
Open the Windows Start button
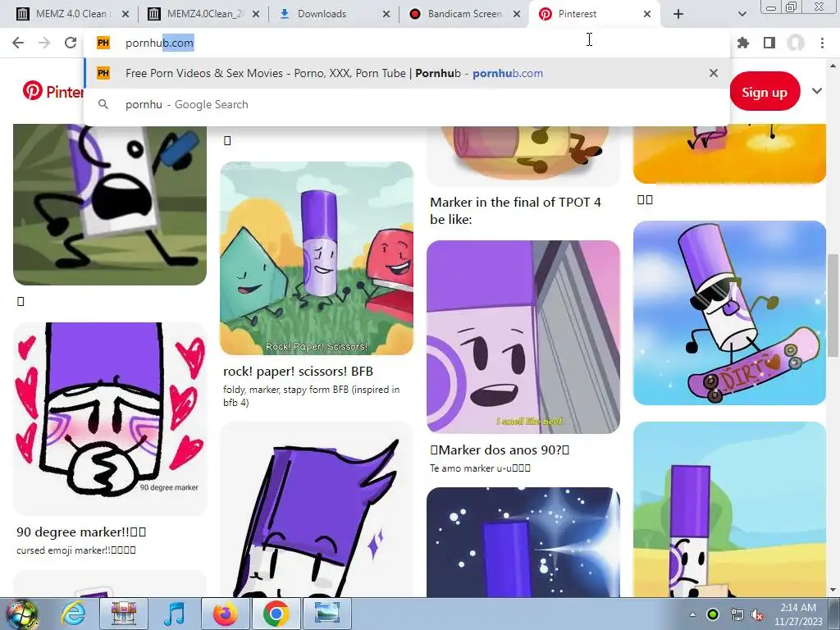coord(21,614)
